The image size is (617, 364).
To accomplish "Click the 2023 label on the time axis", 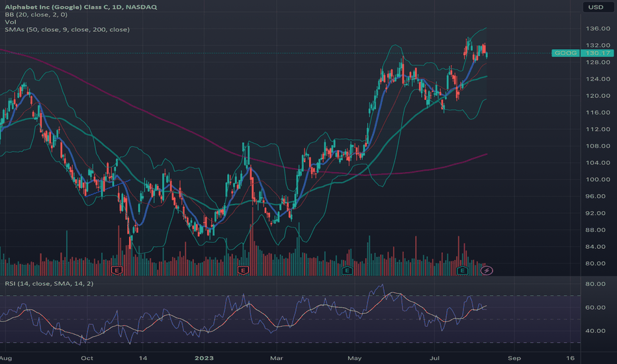I will pyautogui.click(x=204, y=358).
